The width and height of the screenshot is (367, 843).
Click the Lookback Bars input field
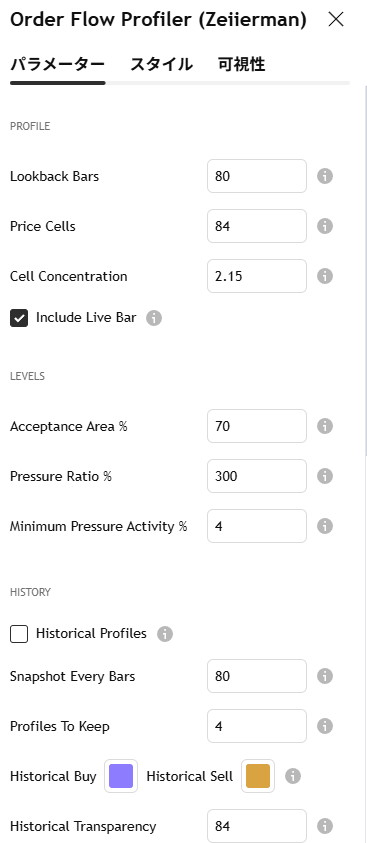click(x=257, y=176)
